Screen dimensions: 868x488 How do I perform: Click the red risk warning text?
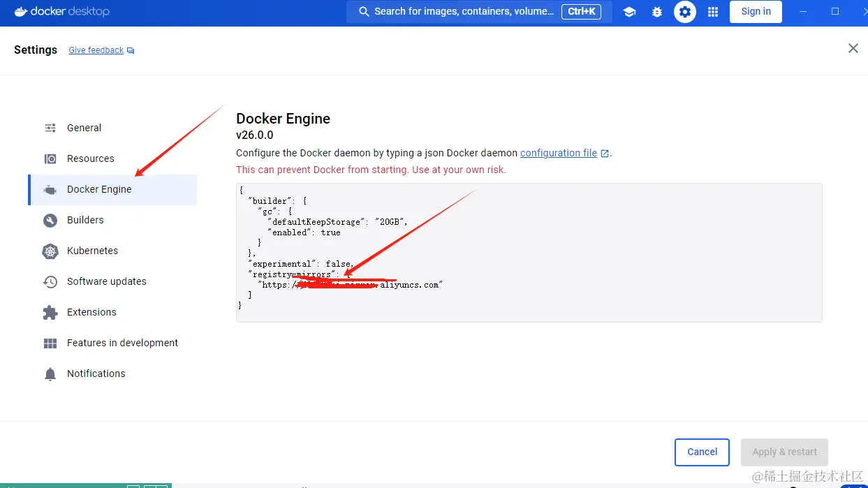pos(371,170)
